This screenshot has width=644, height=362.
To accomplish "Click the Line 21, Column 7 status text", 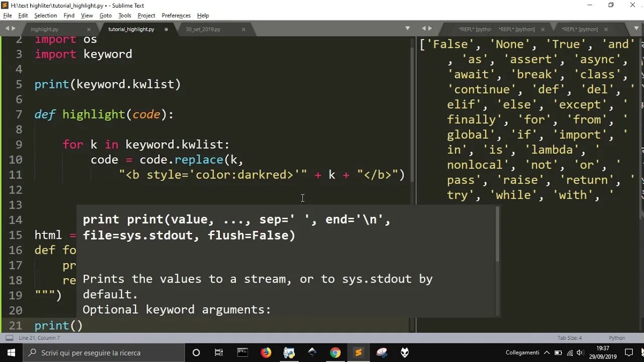I will click(x=39, y=338).
